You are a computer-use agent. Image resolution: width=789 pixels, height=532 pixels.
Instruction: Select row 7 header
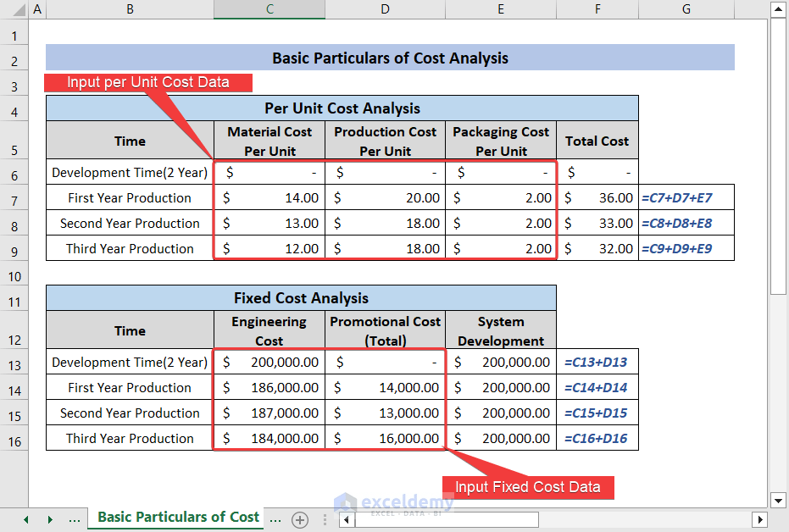point(14,197)
